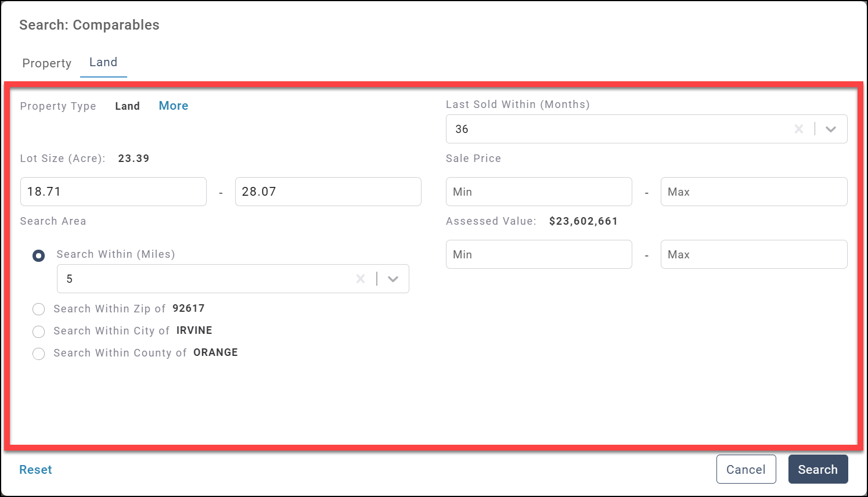Select the Search Within Miles radio button
This screenshot has width=868, height=497.
[x=39, y=255]
